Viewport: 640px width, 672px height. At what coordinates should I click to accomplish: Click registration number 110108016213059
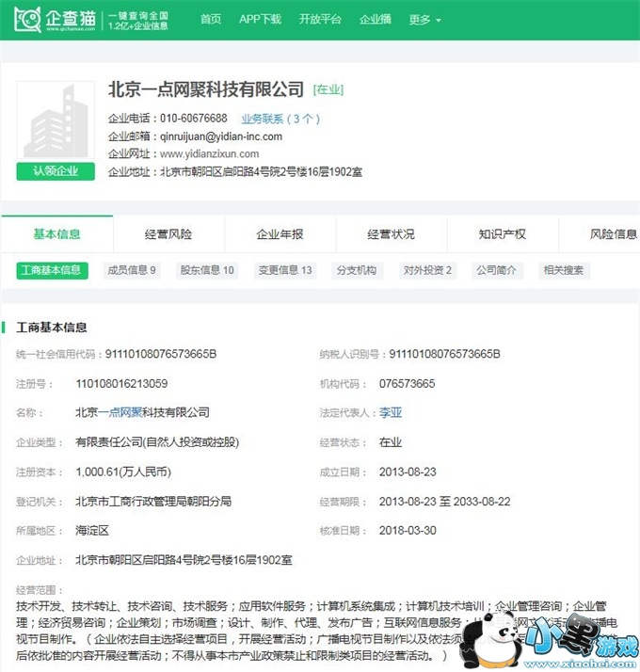[x=121, y=384]
